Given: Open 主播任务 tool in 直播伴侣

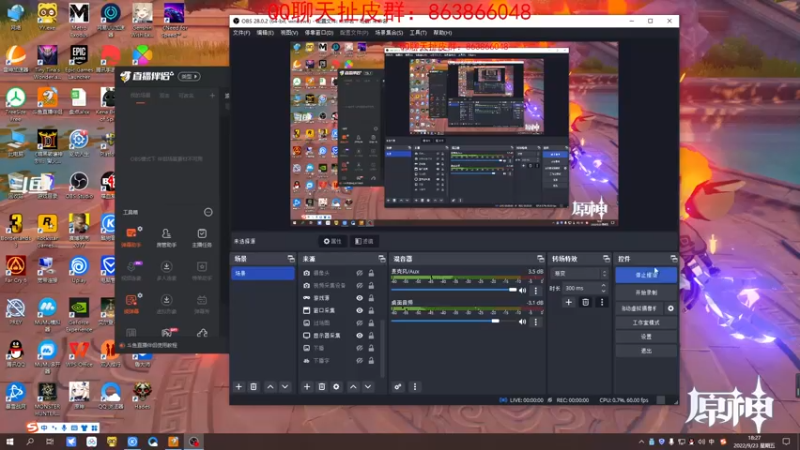Looking at the screenshot, I should coord(202,237).
